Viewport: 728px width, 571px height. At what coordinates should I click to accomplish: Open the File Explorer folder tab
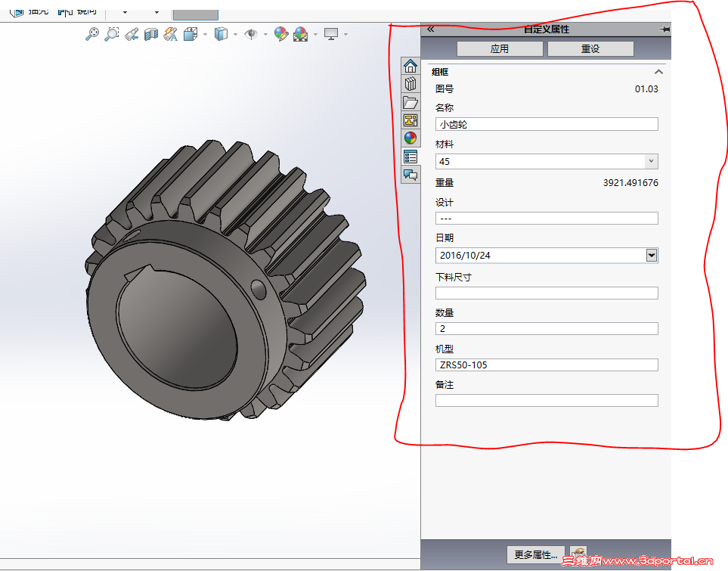coord(410,102)
